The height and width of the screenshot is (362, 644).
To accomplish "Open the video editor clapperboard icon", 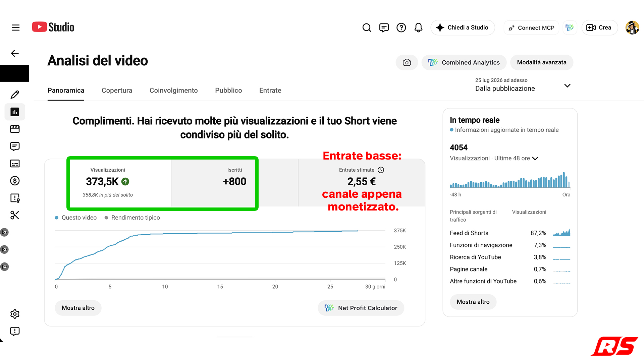I will [x=15, y=129].
